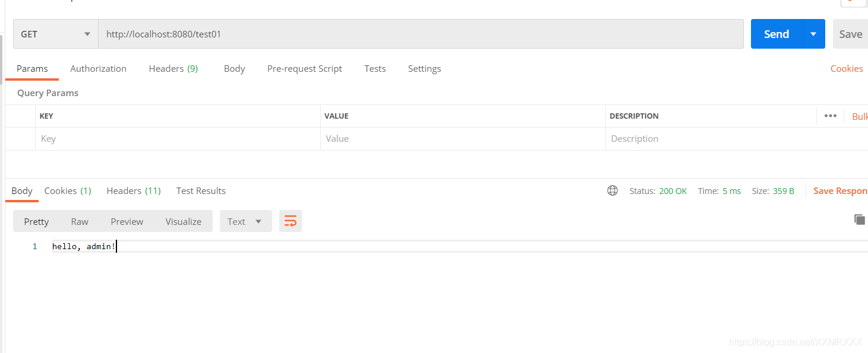This screenshot has height=353, width=868.
Task: Open the Cookies link
Action: point(847,68)
